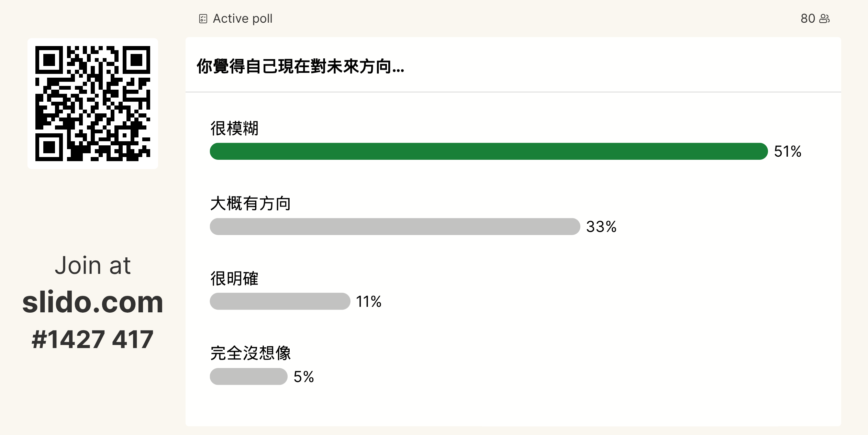Select the 很模糊 option label
868x435 pixels.
234,129
